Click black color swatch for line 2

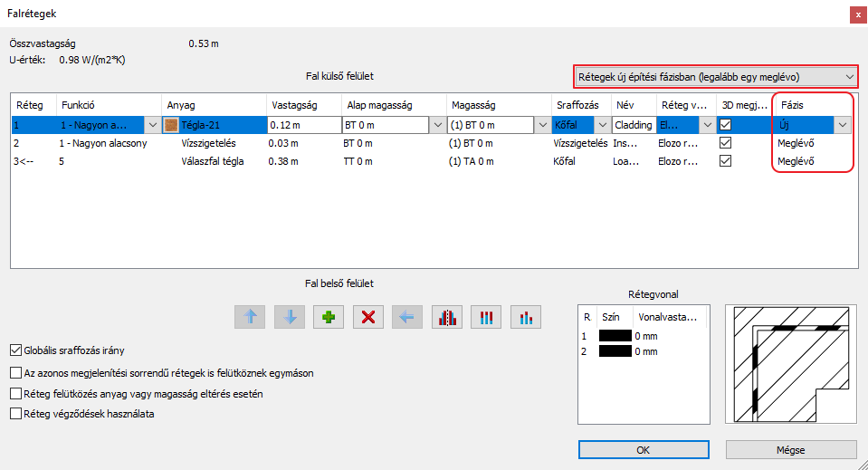click(615, 351)
